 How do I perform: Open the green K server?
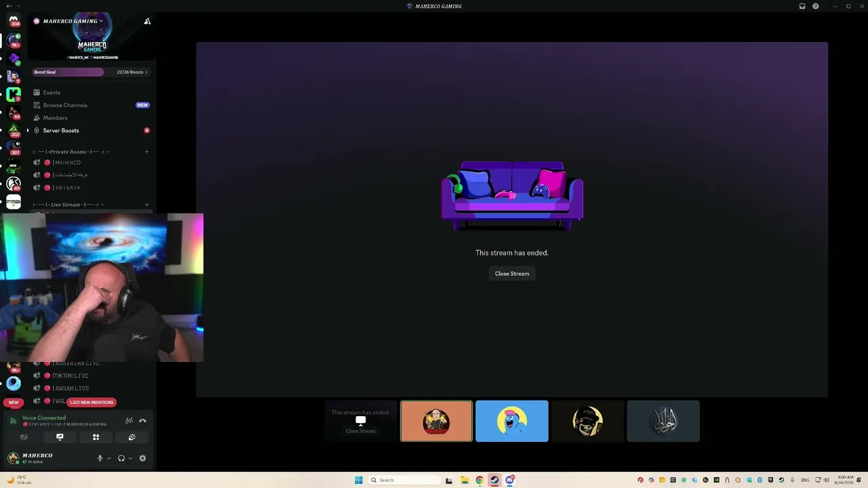point(14,95)
